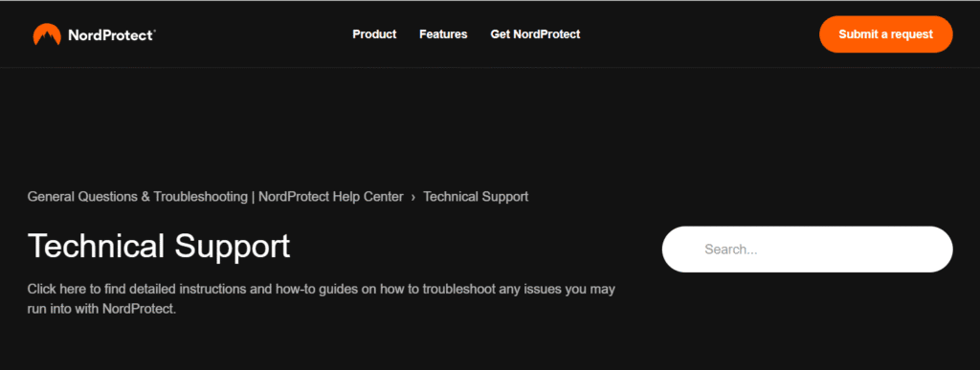
Task: Click the Submit a request button
Action: pyautogui.click(x=885, y=34)
